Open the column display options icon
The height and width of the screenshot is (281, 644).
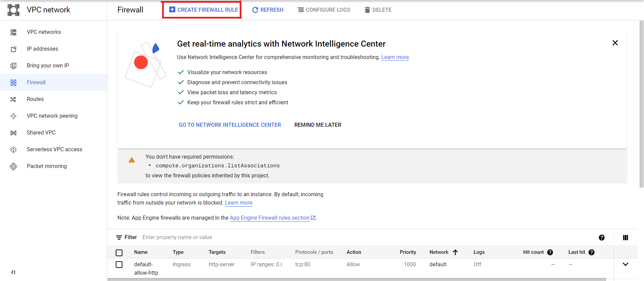(x=626, y=237)
